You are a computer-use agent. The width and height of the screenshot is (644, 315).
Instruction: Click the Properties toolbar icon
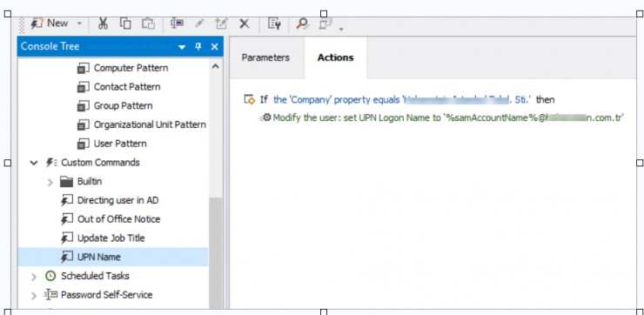pyautogui.click(x=274, y=23)
